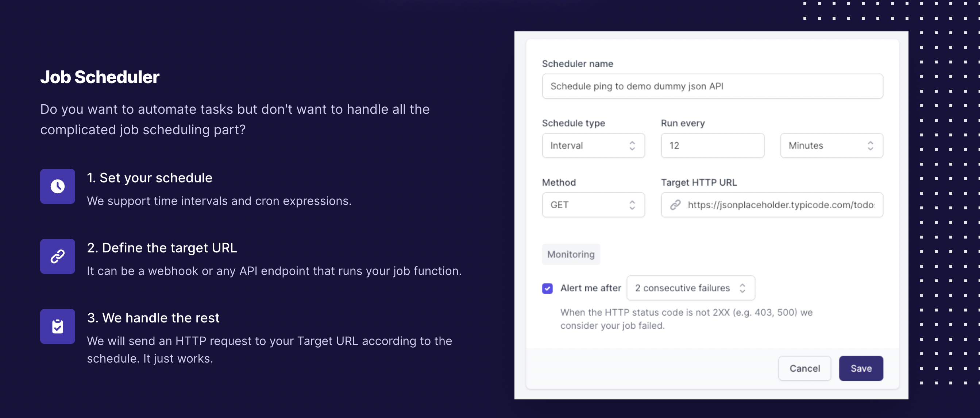Click the link icon inside URL field

[x=675, y=205]
